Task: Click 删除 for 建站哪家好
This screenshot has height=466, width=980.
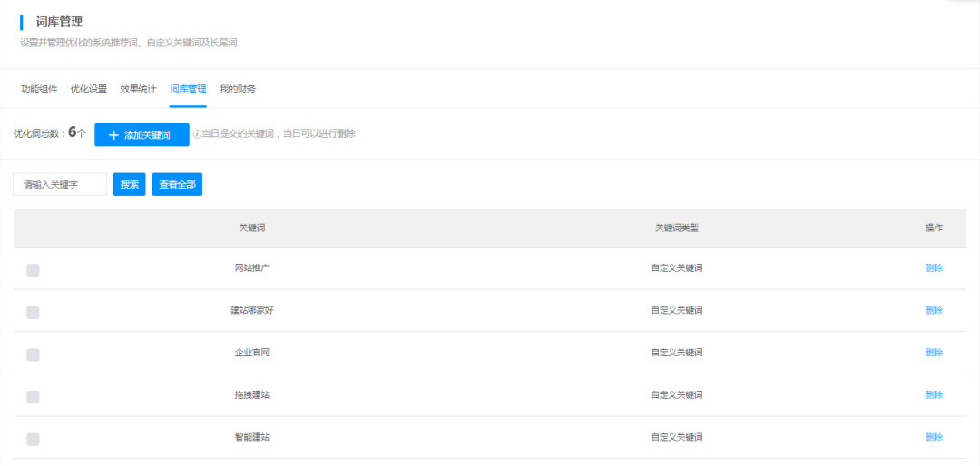Action: 934,310
